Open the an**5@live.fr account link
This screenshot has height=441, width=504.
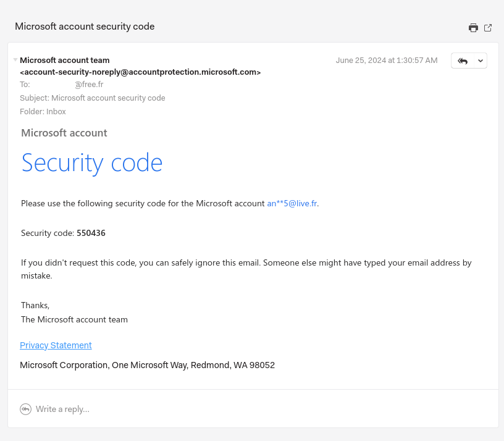[x=292, y=203]
